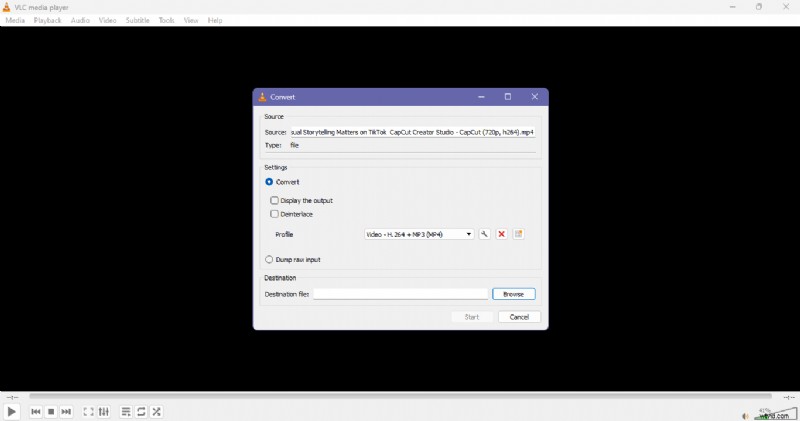800x421 pixels.
Task: Edit selected profile wrench icon
Action: (x=484, y=234)
